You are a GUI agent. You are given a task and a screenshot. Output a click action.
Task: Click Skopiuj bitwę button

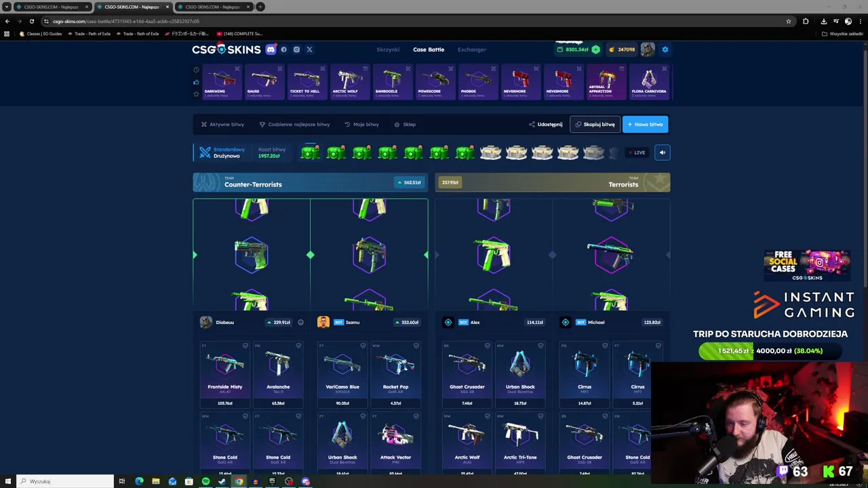(595, 125)
